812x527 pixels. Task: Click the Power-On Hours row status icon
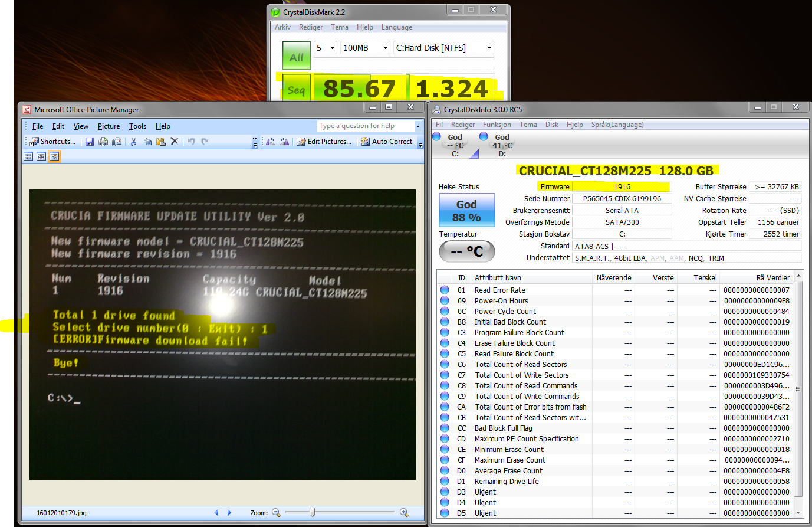445,300
